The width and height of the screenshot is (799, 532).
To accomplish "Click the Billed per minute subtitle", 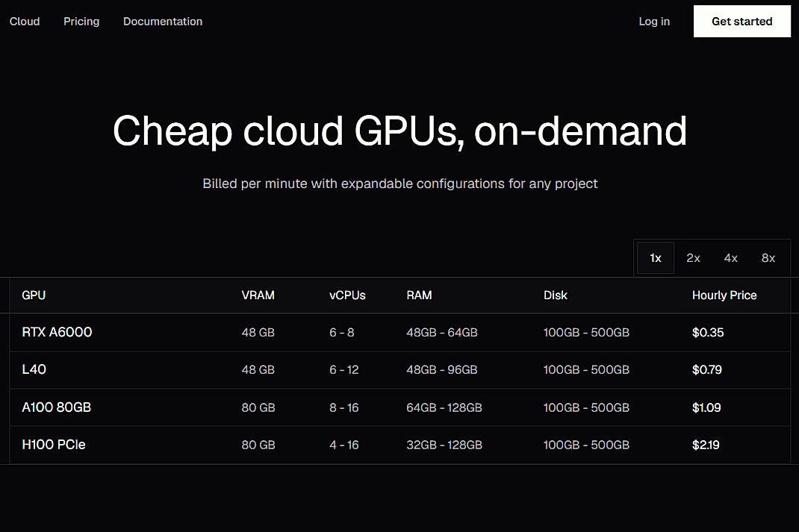I will [400, 184].
